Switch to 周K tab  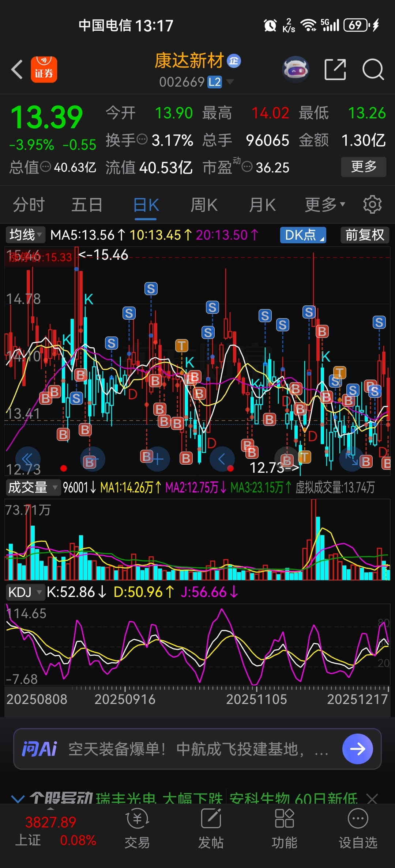[x=204, y=205]
